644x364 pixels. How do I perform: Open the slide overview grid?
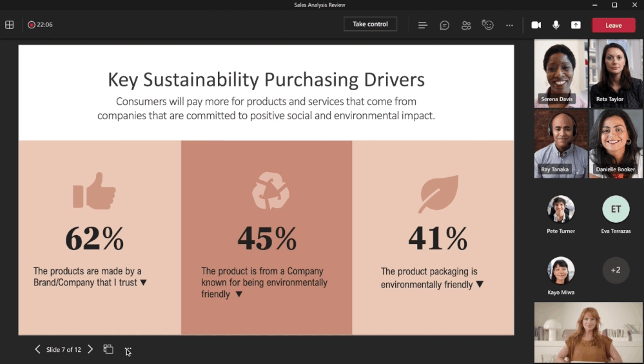(108, 349)
